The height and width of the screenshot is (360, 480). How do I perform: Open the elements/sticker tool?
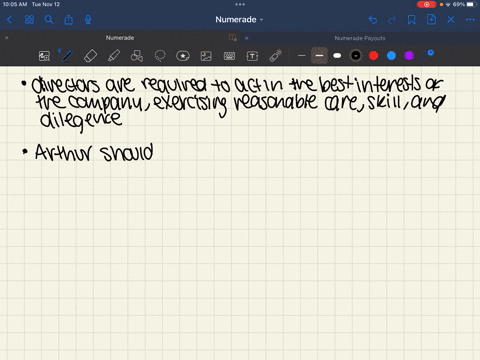(183, 56)
